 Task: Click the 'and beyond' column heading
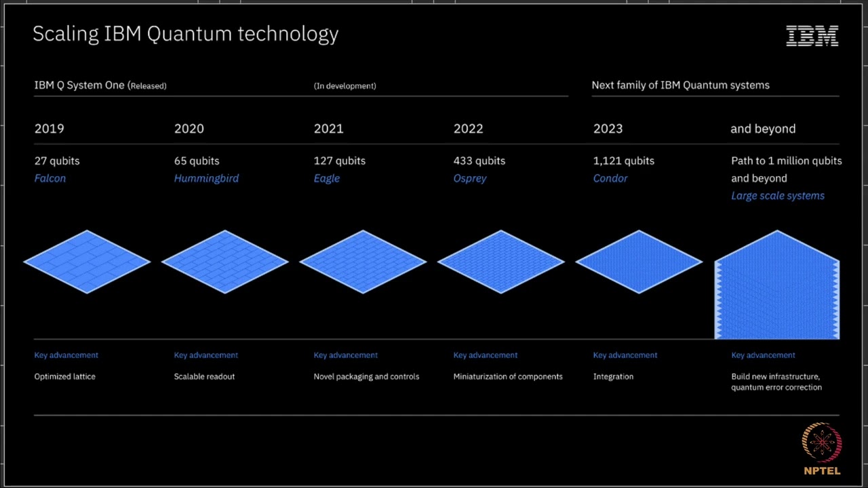tap(763, 129)
